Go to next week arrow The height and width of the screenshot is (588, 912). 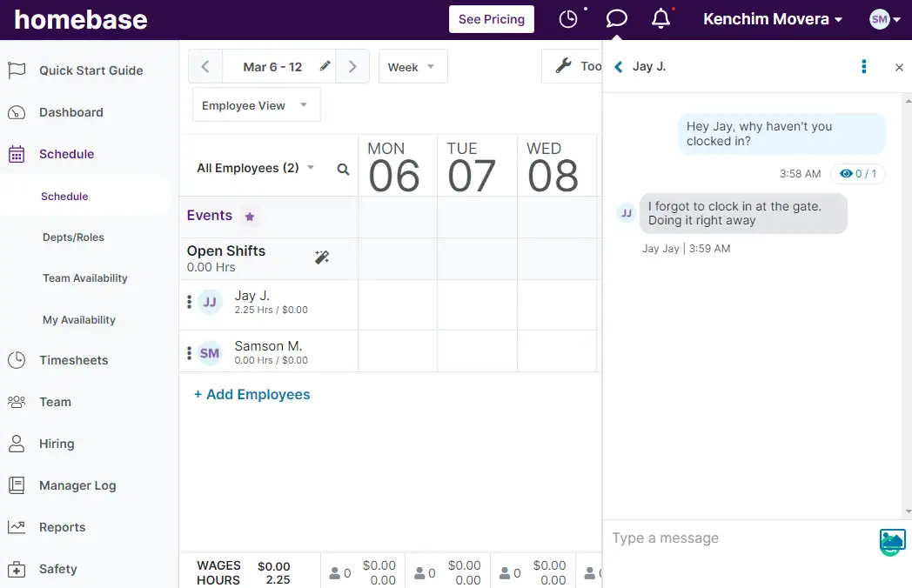(x=352, y=66)
